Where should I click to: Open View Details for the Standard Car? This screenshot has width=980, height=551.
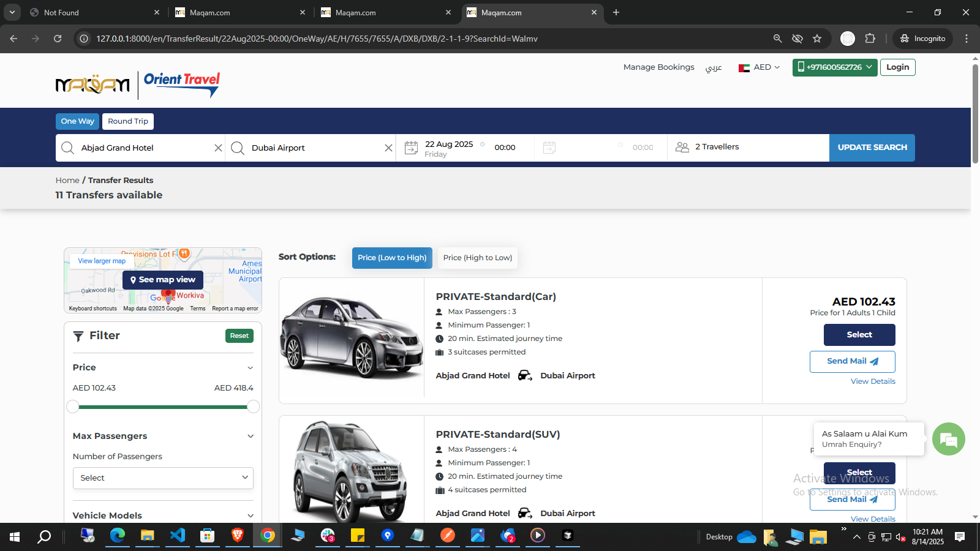pos(872,381)
